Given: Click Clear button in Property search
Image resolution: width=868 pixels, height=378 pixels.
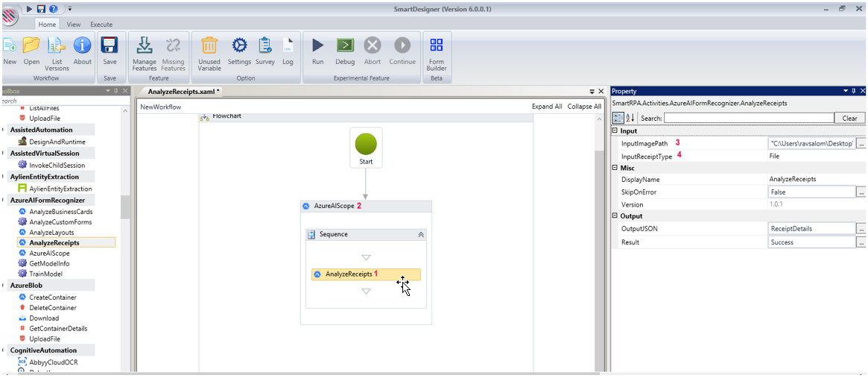Looking at the screenshot, I should [x=849, y=118].
